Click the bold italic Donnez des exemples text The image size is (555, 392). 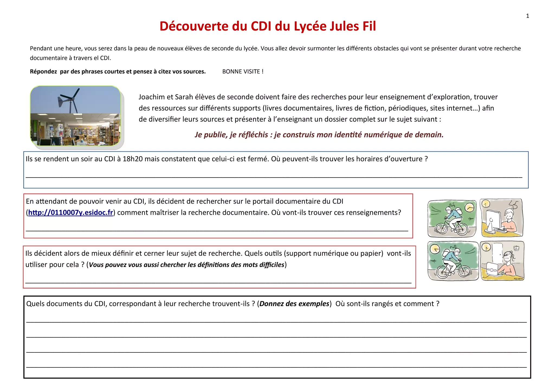point(294,304)
